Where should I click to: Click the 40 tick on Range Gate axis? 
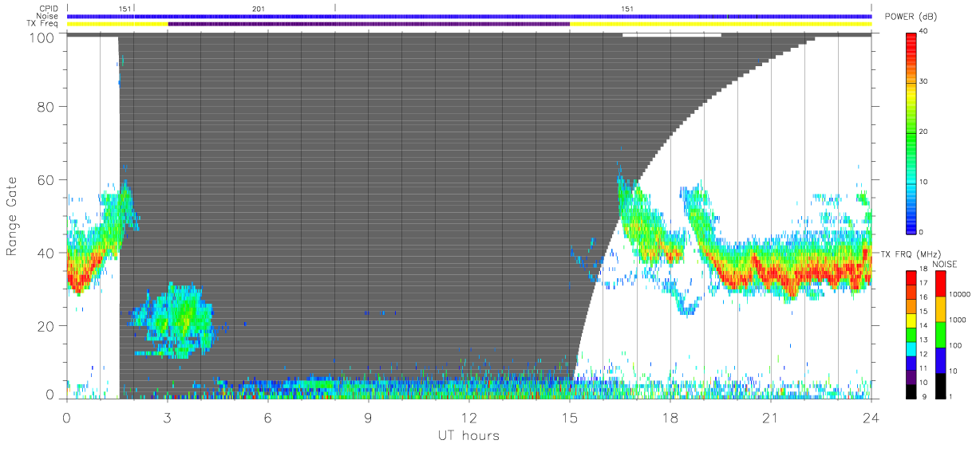[x=45, y=253]
